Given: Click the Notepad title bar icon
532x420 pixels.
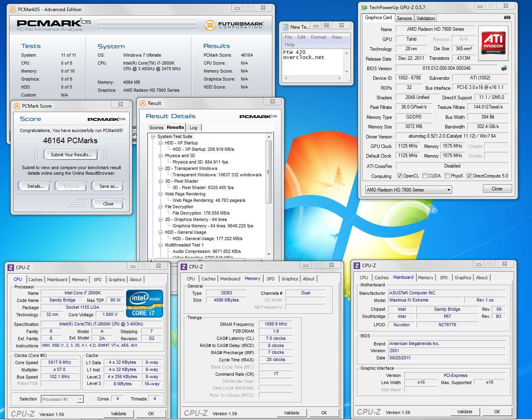Looking at the screenshot, I should 285,27.
